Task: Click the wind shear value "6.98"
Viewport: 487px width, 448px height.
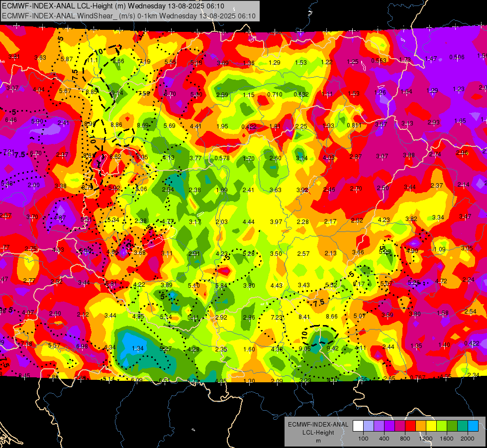Action: (x=82, y=346)
